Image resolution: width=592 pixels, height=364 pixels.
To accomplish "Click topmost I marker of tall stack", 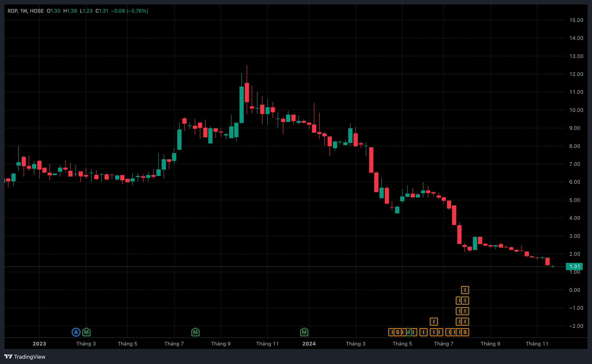I will [x=465, y=290].
